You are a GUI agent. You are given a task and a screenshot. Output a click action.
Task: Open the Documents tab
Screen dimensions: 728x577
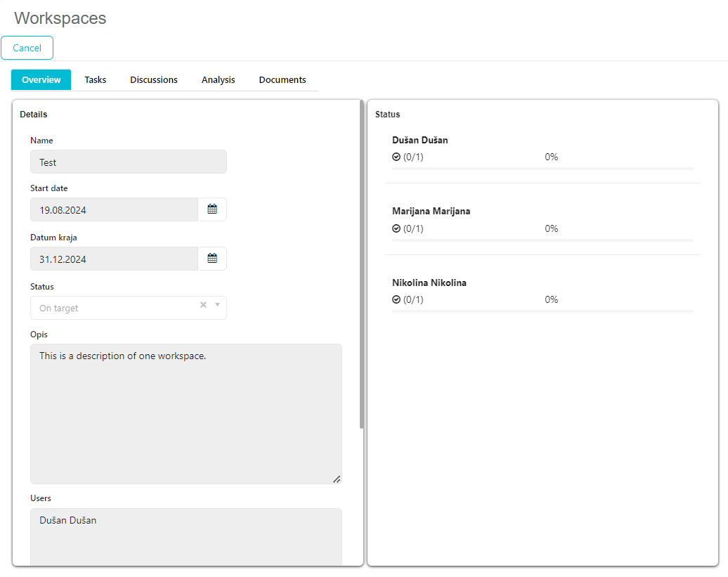(282, 80)
